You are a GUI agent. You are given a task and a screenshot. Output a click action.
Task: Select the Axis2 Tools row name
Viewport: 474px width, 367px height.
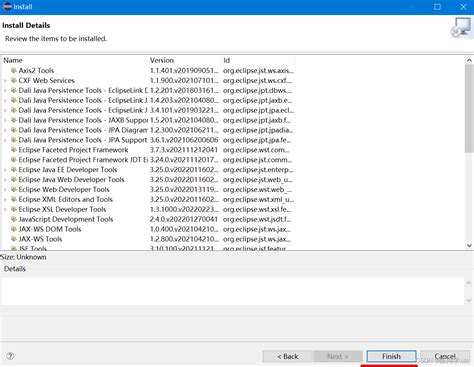click(36, 70)
